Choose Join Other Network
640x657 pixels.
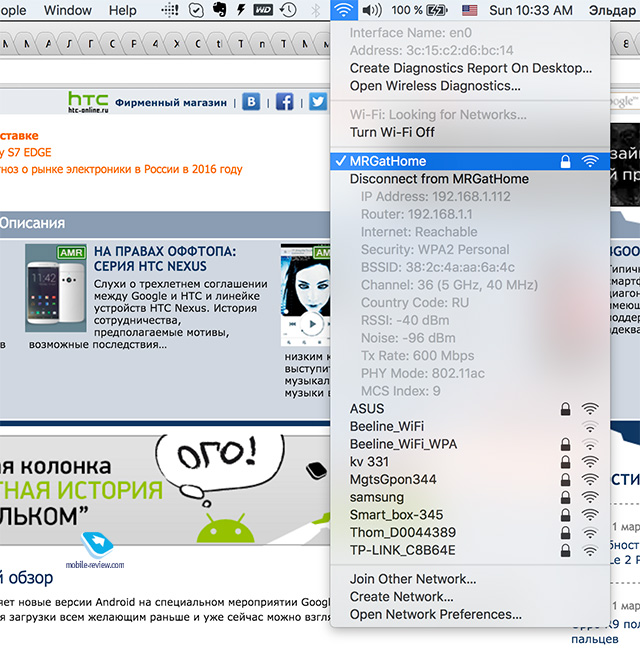(470, 579)
